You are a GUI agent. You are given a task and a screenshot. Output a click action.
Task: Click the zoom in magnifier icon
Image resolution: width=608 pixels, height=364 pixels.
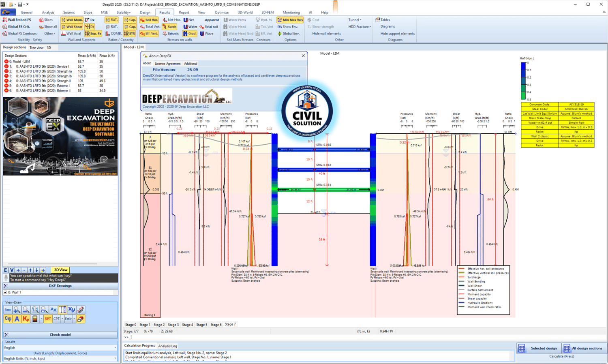coord(17,310)
